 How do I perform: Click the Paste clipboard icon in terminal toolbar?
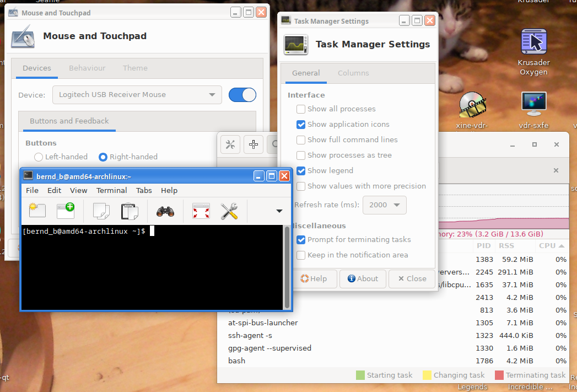pos(130,211)
